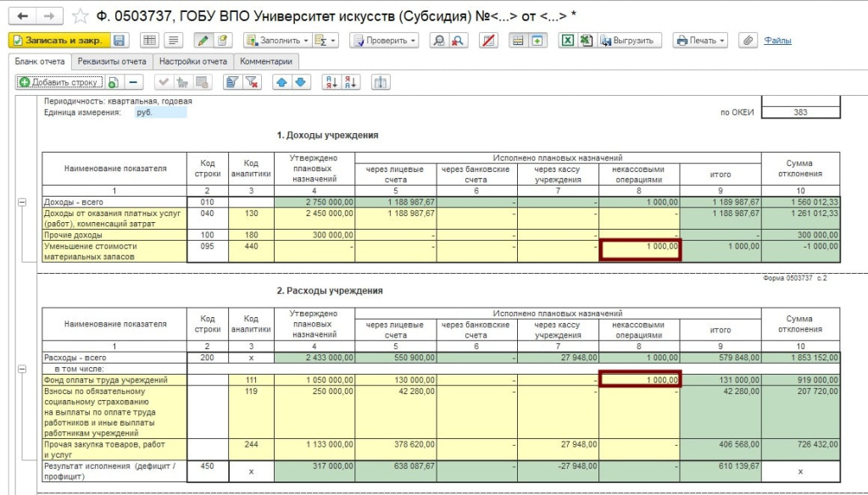Image resolution: width=868 pixels, height=495 pixels.
Task: Toggle the pencil edit mode button
Action: tap(203, 41)
